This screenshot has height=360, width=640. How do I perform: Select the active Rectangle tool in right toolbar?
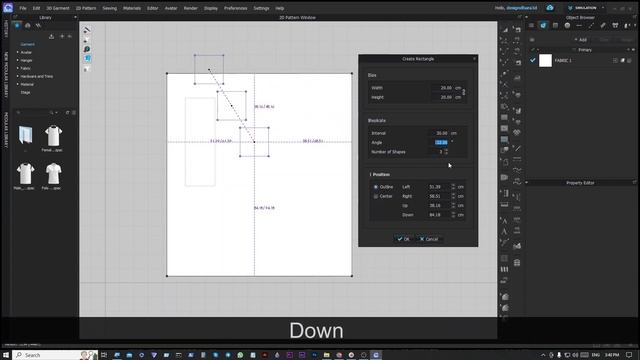tap(504, 139)
